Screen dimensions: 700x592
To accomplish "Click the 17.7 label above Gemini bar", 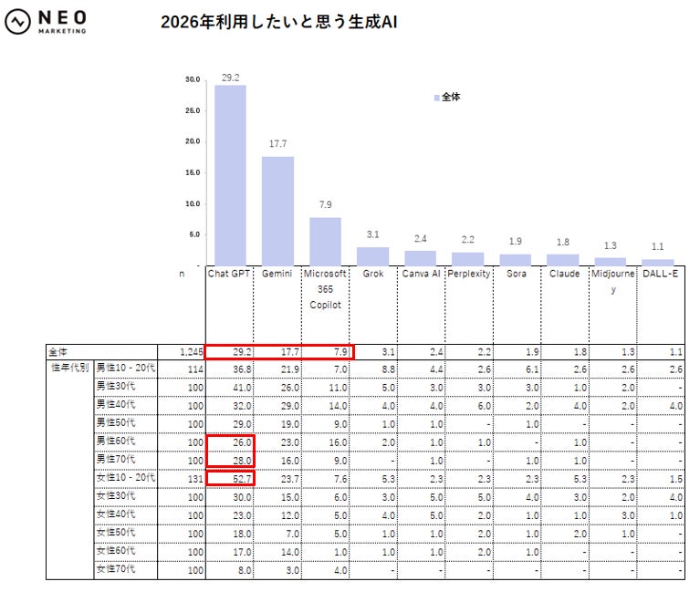I will point(277,143).
